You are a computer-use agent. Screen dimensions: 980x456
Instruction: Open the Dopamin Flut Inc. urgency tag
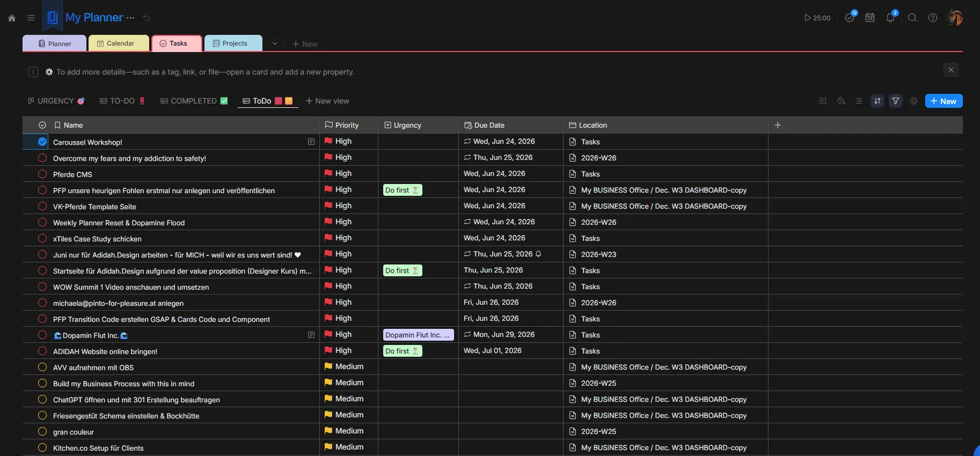point(419,335)
